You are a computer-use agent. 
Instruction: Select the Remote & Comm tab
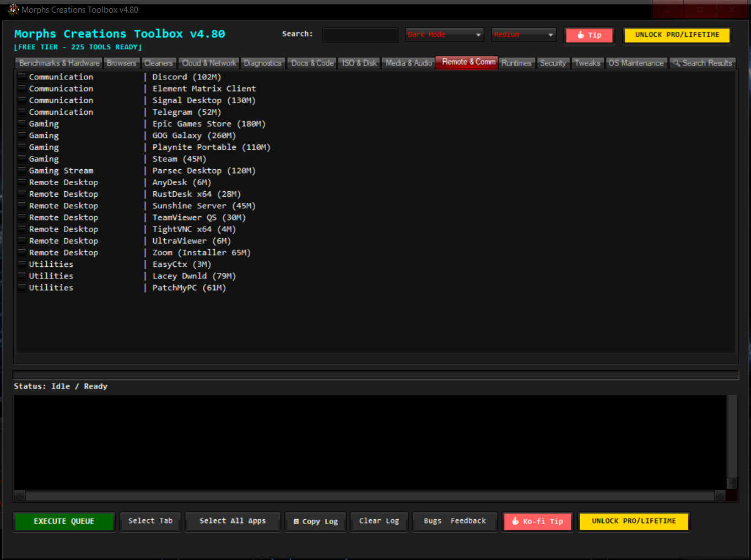(x=468, y=62)
